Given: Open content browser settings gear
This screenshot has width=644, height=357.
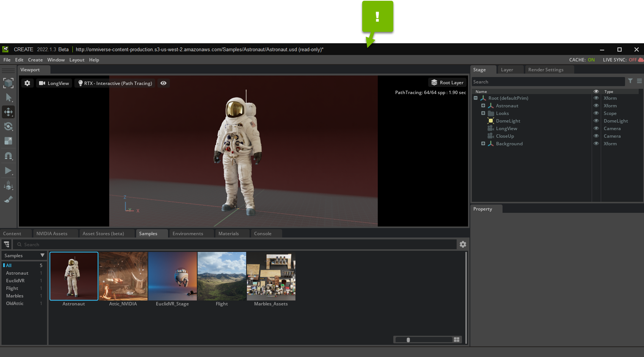Looking at the screenshot, I should pyautogui.click(x=463, y=244).
